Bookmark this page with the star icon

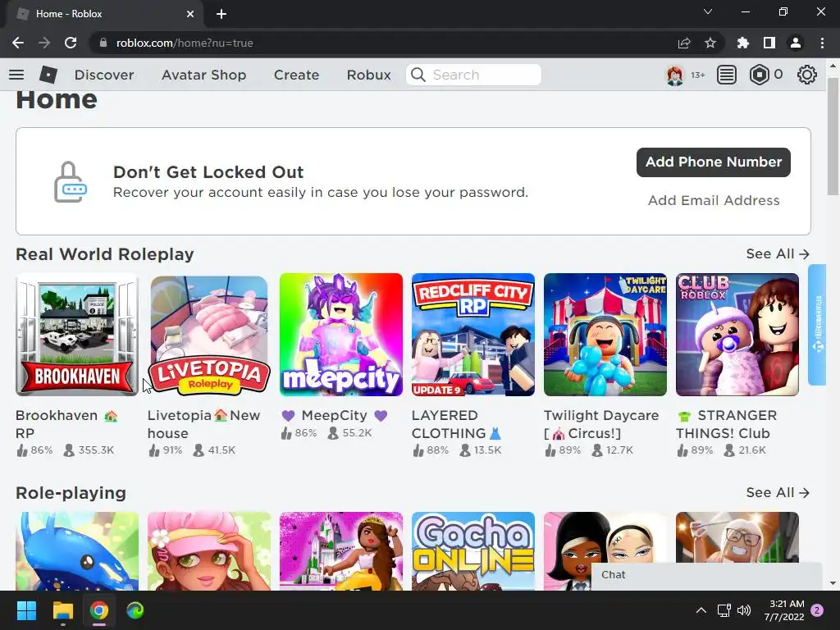point(710,43)
